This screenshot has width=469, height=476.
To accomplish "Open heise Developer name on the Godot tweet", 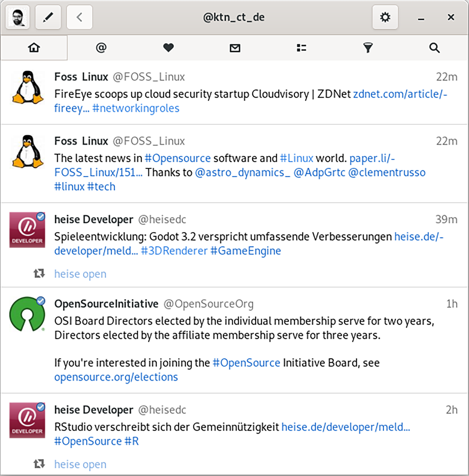I will click(94, 220).
